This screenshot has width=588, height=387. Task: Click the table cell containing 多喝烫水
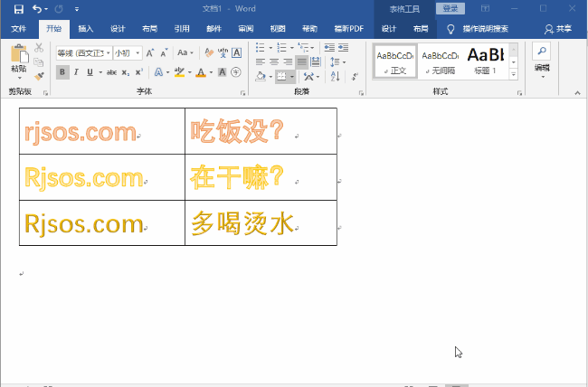(261, 222)
